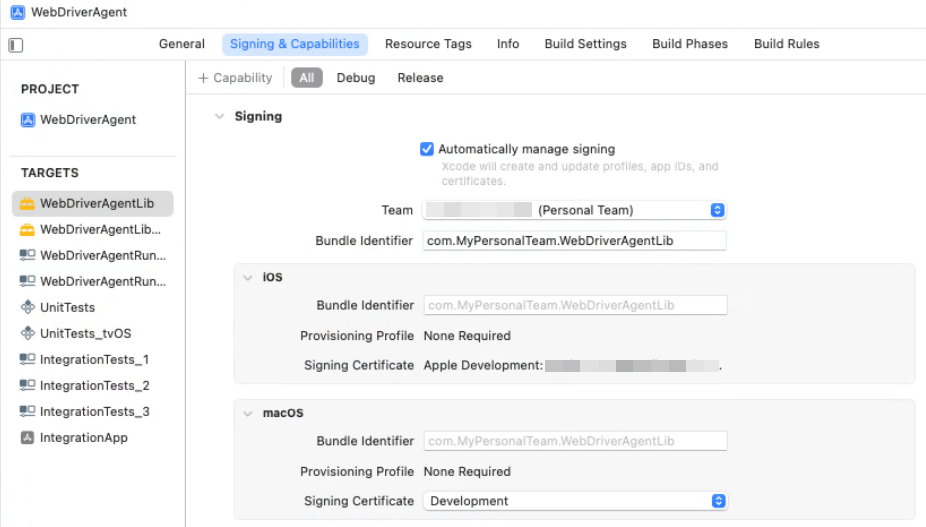Select the WebDriverAgentLib target toolbox icon
Screen dimensions: 926x527
[28, 204]
